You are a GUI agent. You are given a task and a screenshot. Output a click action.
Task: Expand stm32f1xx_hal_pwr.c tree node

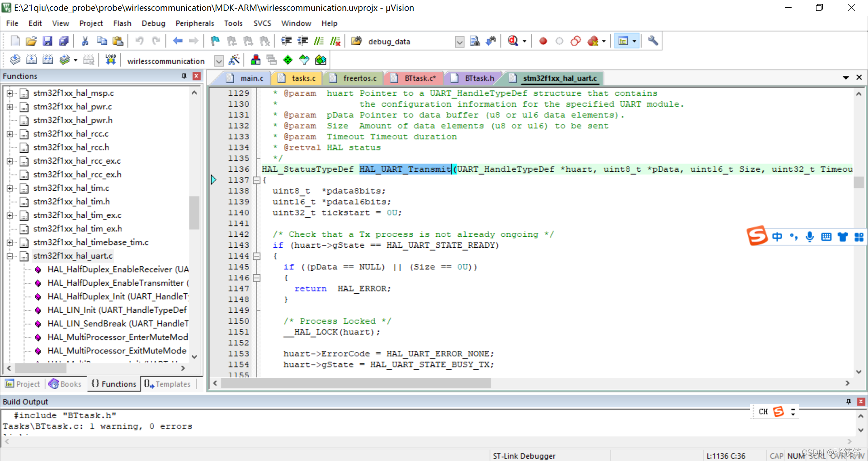pyautogui.click(x=9, y=107)
